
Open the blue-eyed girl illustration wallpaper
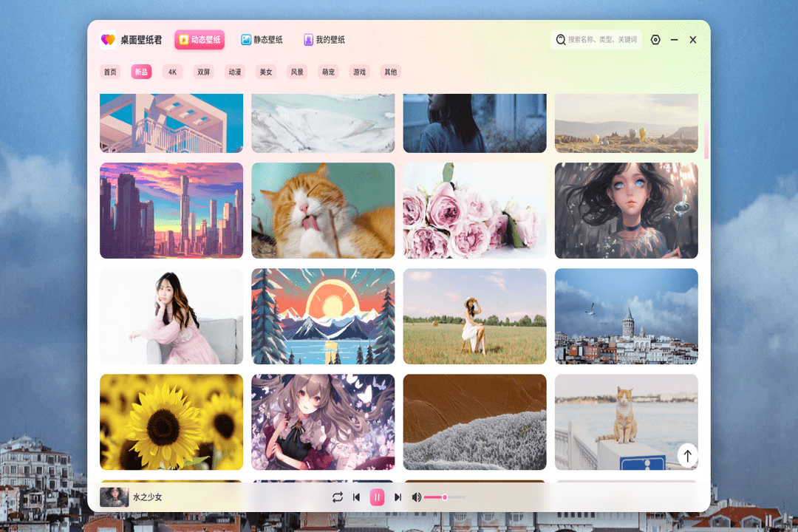click(x=627, y=211)
